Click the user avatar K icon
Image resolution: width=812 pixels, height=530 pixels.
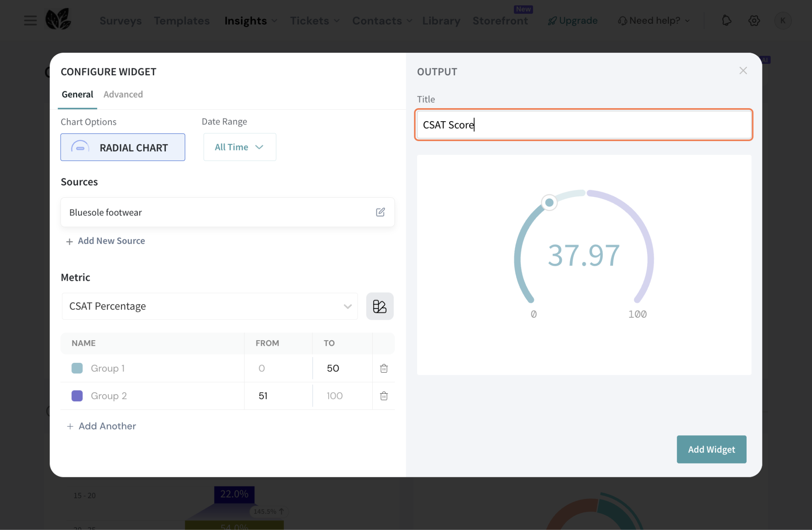point(783,21)
